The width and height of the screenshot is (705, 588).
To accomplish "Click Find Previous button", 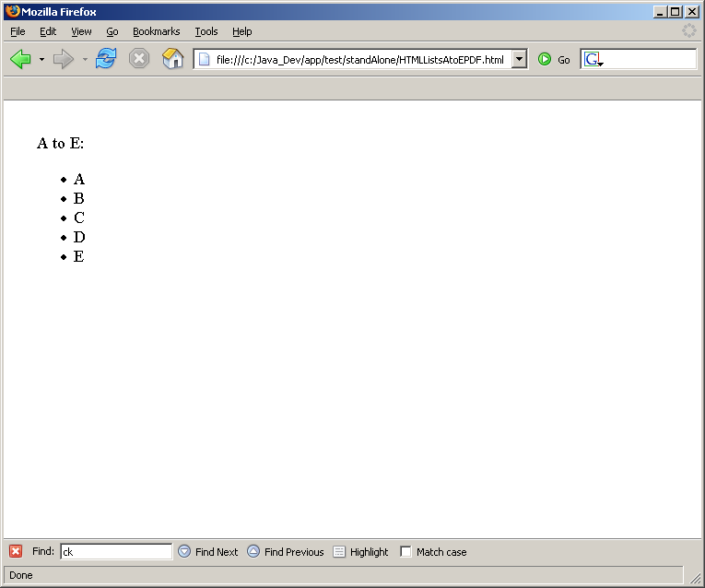I will (286, 551).
